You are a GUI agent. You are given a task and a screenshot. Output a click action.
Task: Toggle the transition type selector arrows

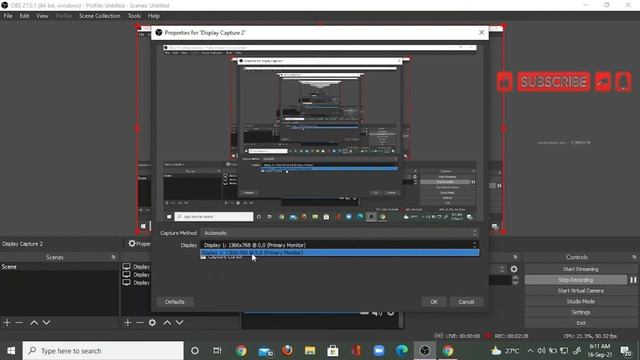coord(502,269)
